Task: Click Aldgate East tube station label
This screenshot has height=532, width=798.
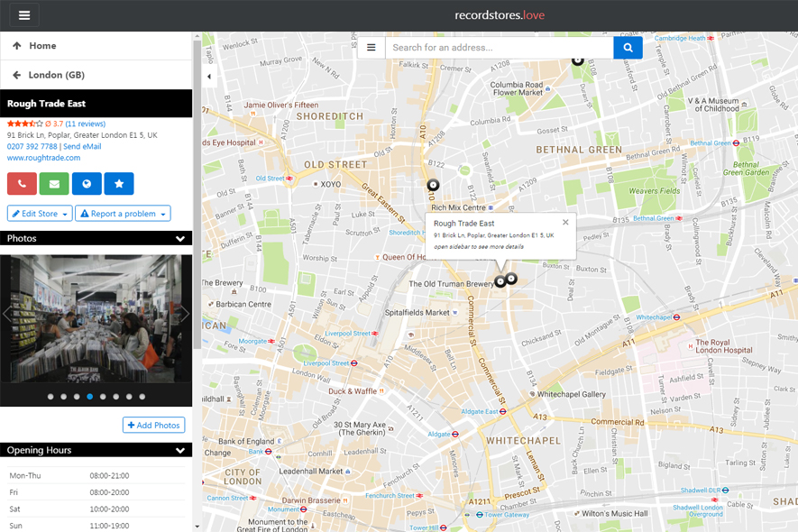Action: pyautogui.click(x=480, y=411)
